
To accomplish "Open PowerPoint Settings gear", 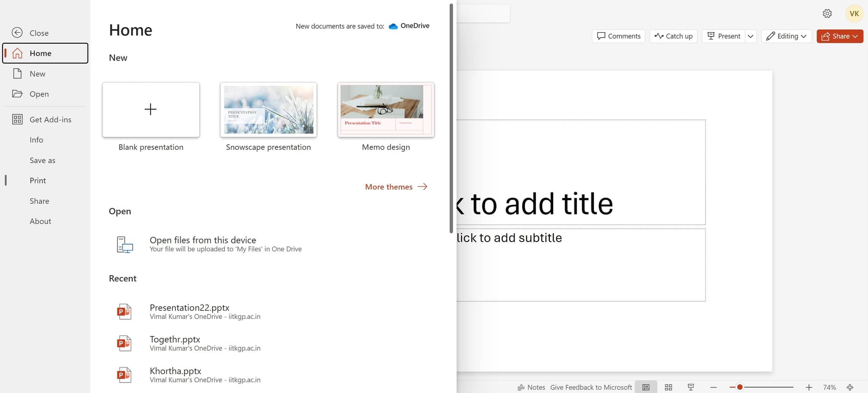I will click(x=827, y=13).
